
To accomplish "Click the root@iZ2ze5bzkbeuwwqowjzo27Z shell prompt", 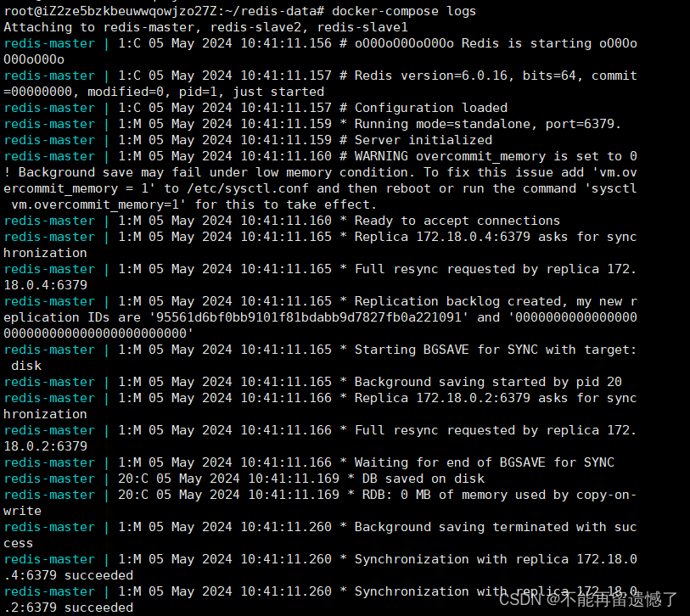I will (164, 11).
